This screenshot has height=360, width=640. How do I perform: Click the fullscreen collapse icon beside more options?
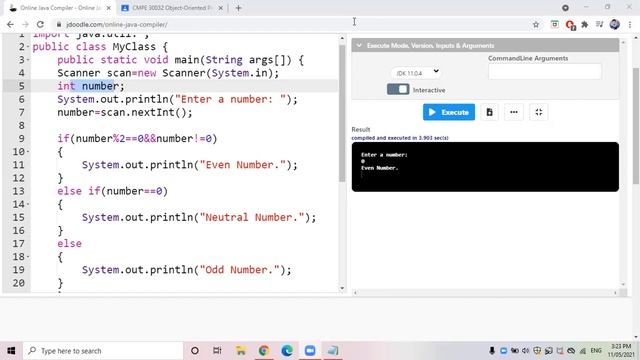[x=539, y=112]
